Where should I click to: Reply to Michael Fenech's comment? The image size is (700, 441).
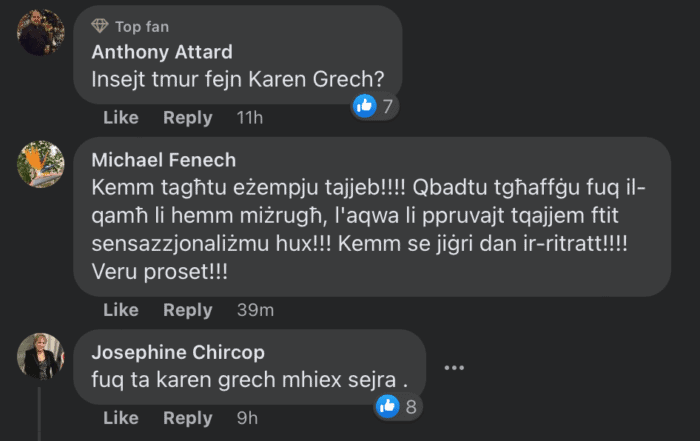coord(188,310)
